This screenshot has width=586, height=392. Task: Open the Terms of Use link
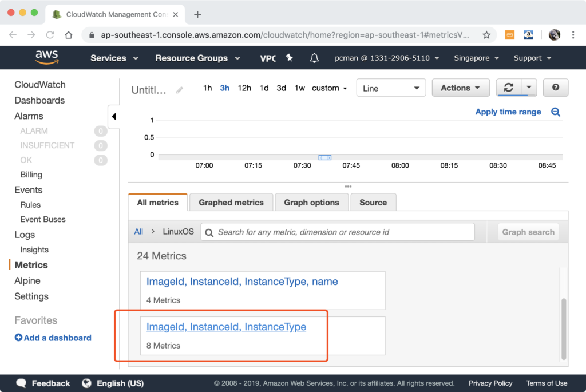[547, 383]
